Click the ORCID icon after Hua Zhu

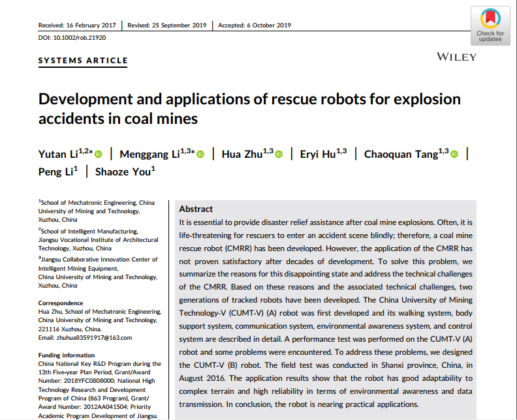(278, 155)
